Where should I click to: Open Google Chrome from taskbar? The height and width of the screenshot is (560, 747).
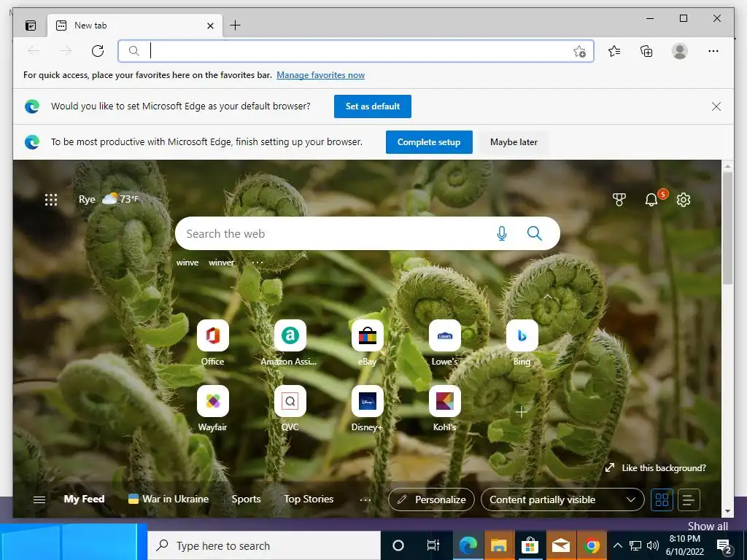pos(591,545)
